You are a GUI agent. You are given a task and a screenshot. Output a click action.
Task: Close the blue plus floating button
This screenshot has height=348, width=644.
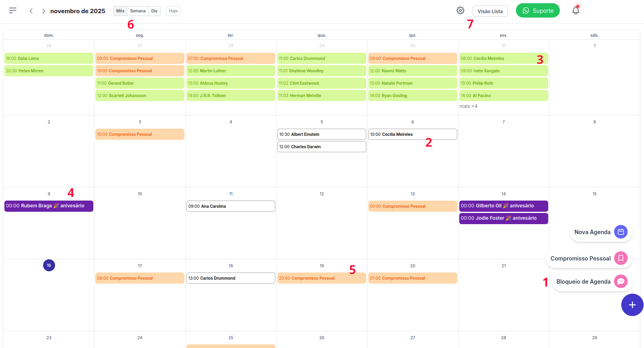point(632,305)
